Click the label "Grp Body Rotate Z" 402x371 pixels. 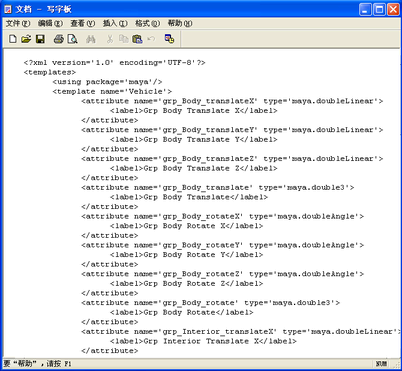[184, 284]
